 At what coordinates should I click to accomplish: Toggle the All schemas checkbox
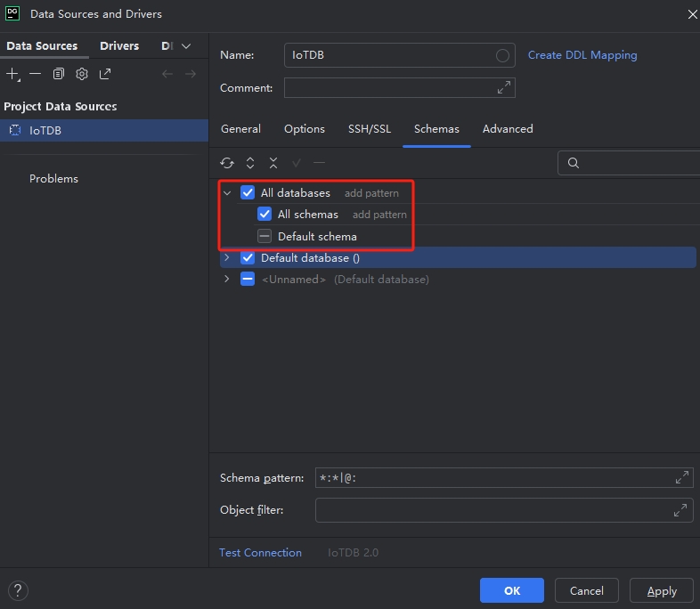click(x=265, y=215)
